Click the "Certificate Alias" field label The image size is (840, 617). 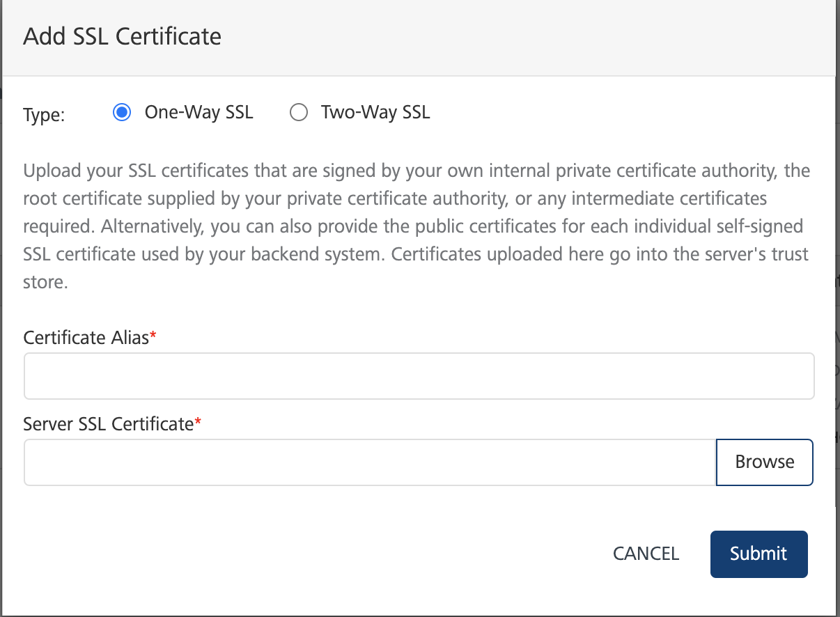pos(86,338)
